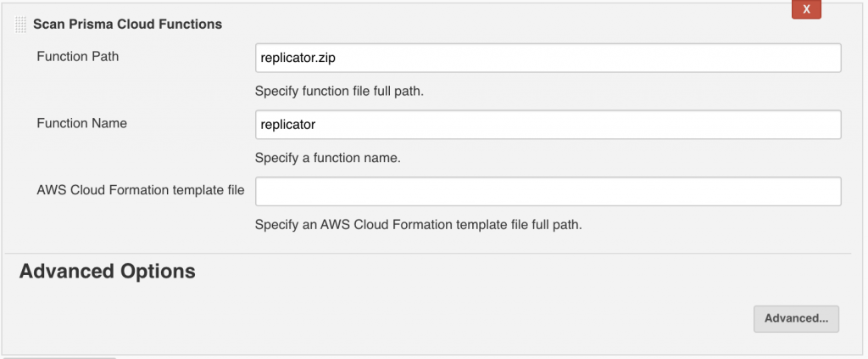Screen dimensions: 868x359
Task: Click the 'Specify a function name' hint
Action: coord(327,158)
